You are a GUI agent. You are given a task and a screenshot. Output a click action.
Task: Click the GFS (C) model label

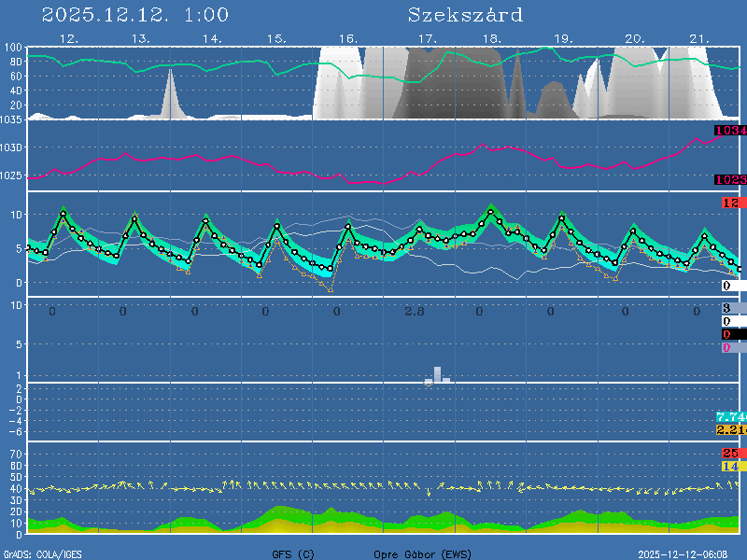292,553
